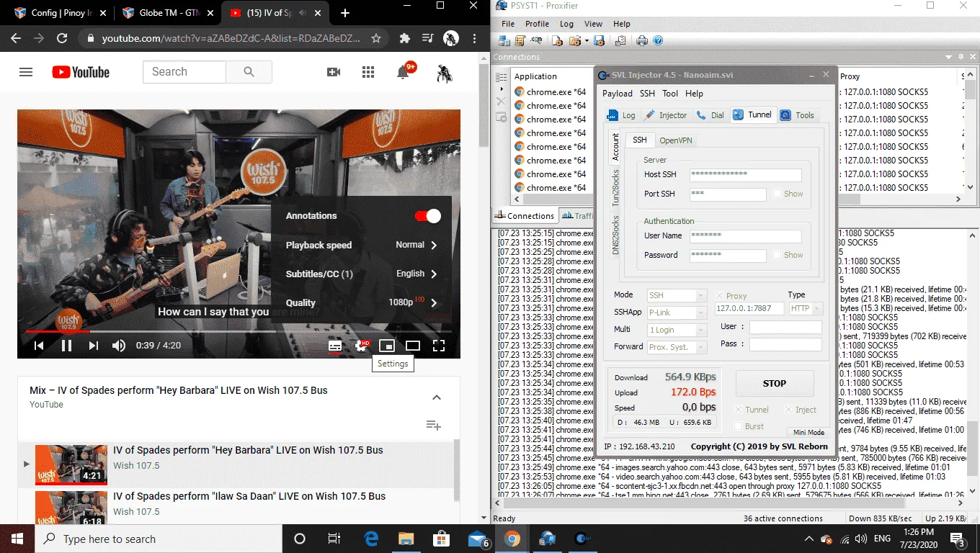Open Chrome extensions puzzle icon
Screen dimensions: 980x553
point(405,38)
